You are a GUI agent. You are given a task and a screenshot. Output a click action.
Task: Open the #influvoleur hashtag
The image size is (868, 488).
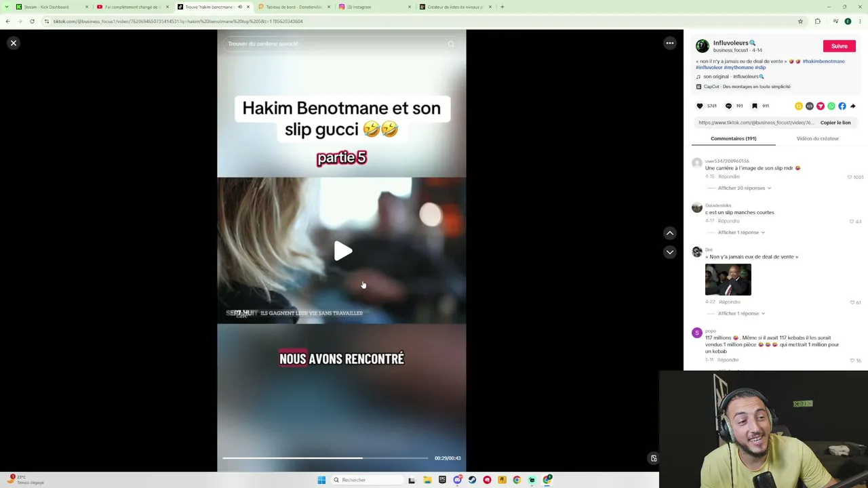point(709,68)
